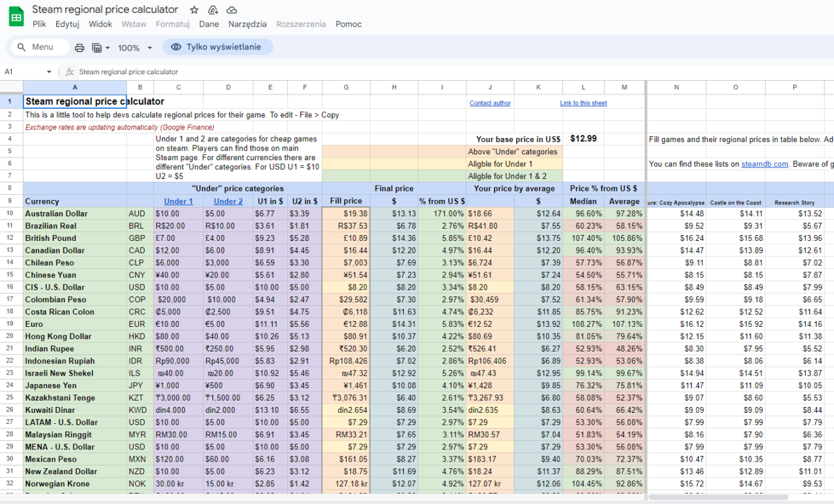Click the horizontal scrollbar at the bottom

click(x=717, y=497)
